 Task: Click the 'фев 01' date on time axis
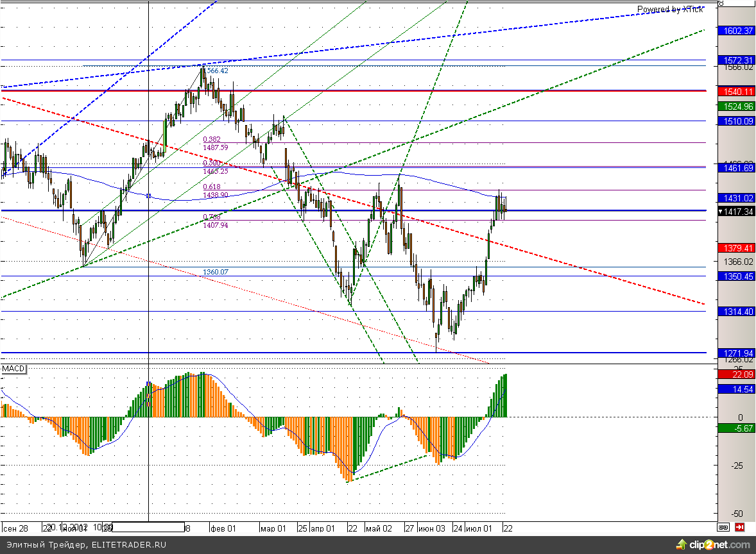tap(224, 528)
